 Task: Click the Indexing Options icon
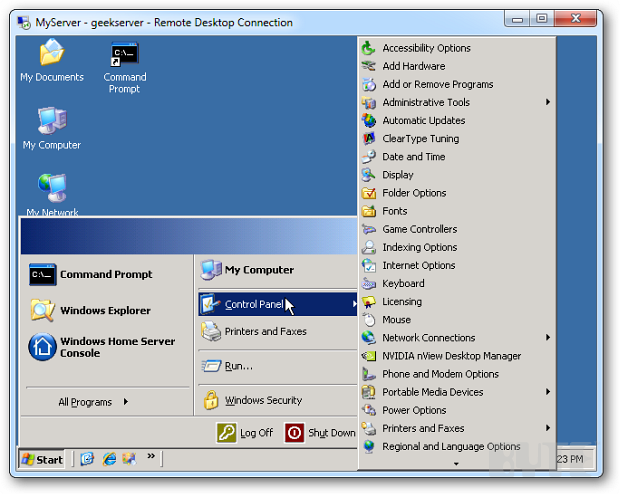point(369,247)
